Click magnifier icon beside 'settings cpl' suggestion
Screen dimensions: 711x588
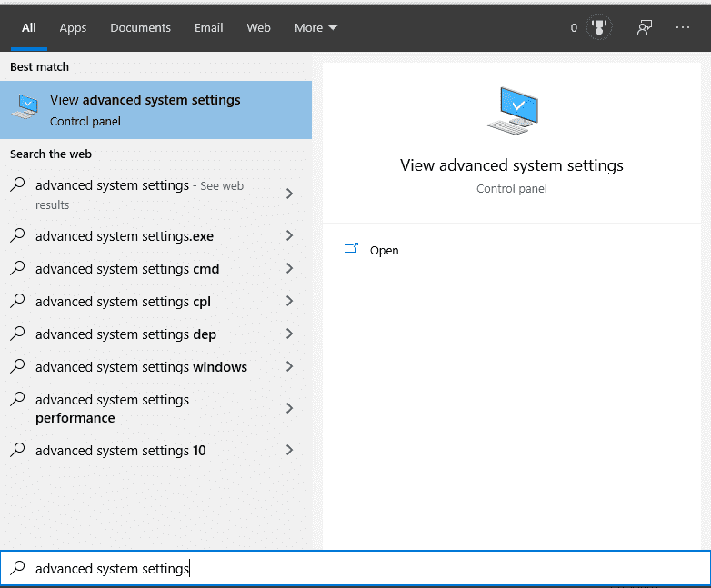click(x=17, y=300)
